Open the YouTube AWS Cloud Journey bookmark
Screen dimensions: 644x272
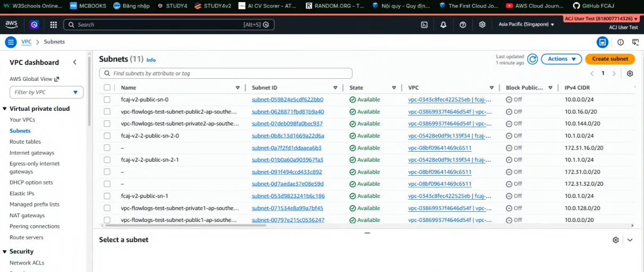(534, 6)
